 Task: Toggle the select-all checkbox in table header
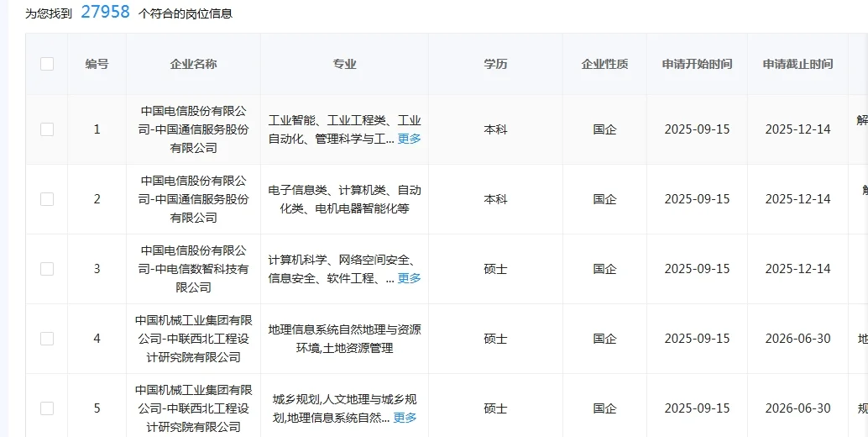(47, 64)
